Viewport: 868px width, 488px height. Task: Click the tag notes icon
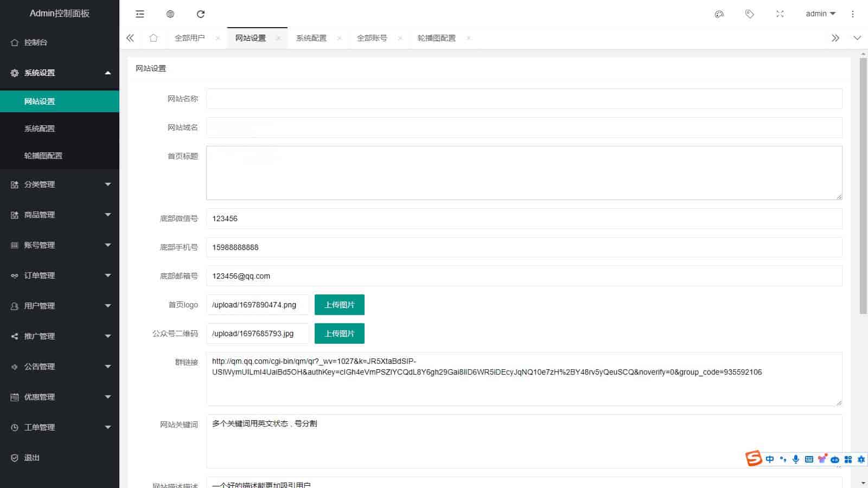(750, 14)
